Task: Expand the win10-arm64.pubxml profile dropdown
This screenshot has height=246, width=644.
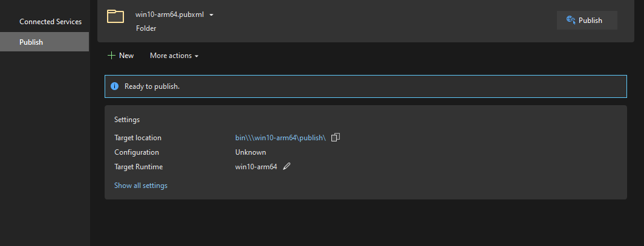Action: (211, 15)
